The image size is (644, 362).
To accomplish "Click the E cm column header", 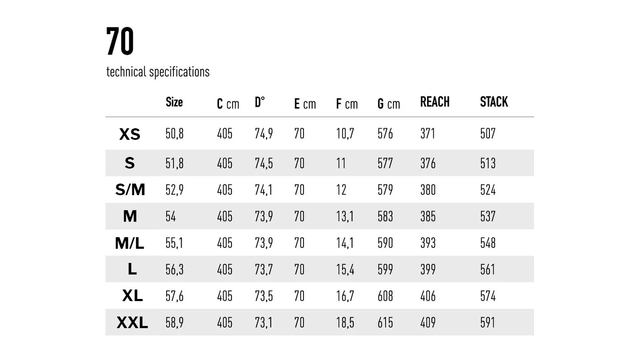I will click(305, 104).
